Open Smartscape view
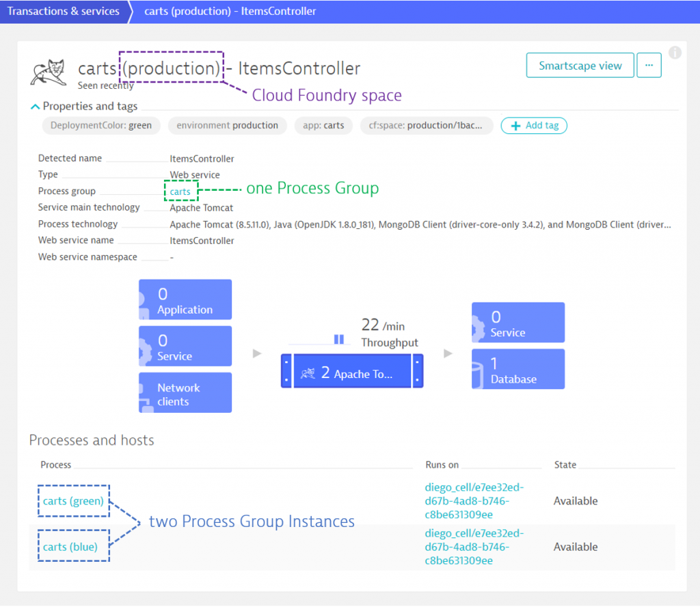The image size is (700, 607). [x=580, y=66]
